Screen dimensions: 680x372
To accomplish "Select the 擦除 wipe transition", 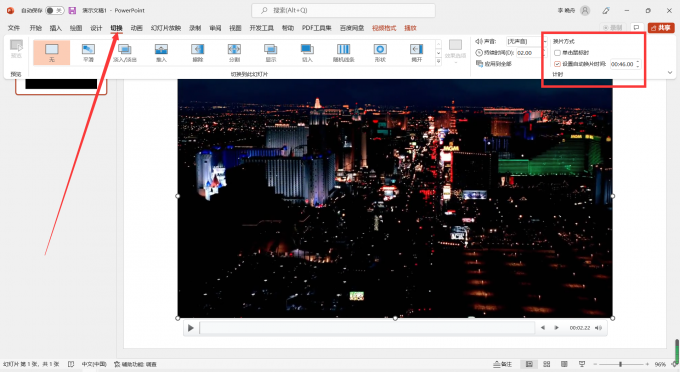I will (x=198, y=52).
